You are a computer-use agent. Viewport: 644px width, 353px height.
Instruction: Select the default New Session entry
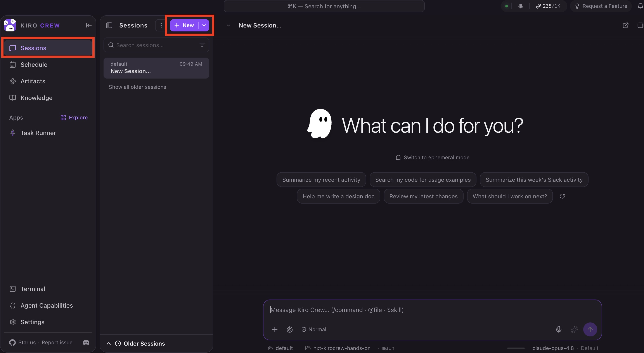point(156,68)
